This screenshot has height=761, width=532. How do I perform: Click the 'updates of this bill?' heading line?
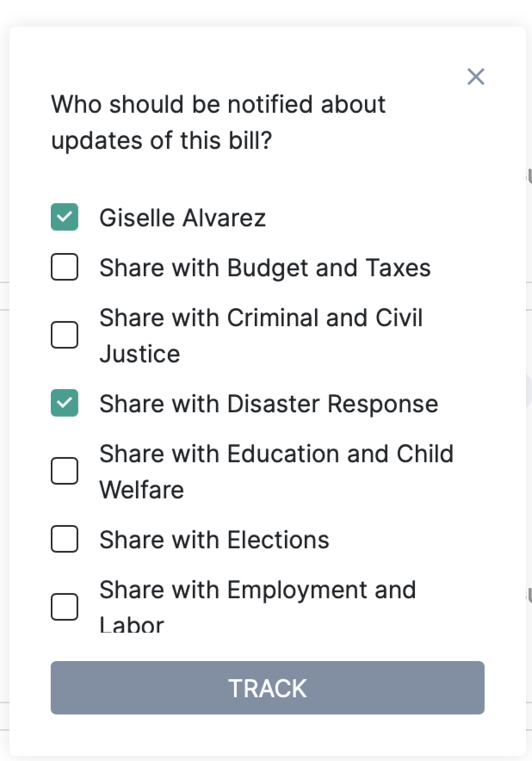point(162,141)
